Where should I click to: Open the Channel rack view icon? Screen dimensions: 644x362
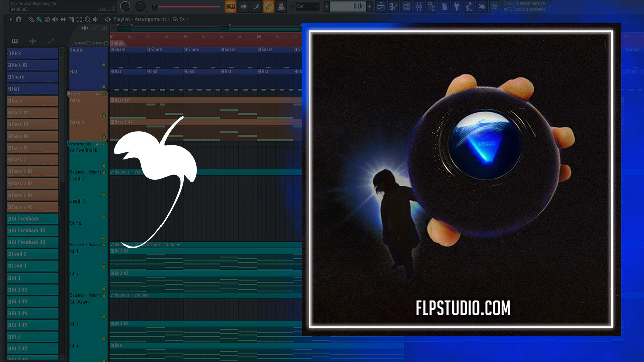coord(407,6)
